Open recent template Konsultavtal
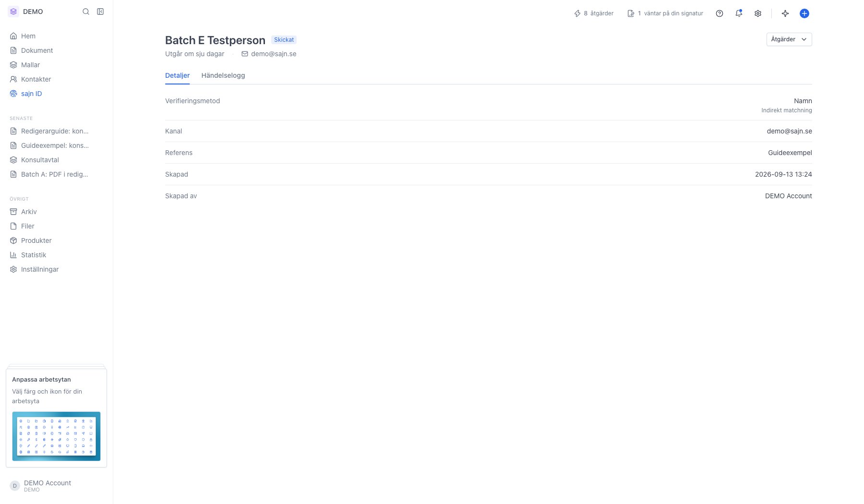Image resolution: width=864 pixels, height=504 pixels. click(x=56, y=160)
